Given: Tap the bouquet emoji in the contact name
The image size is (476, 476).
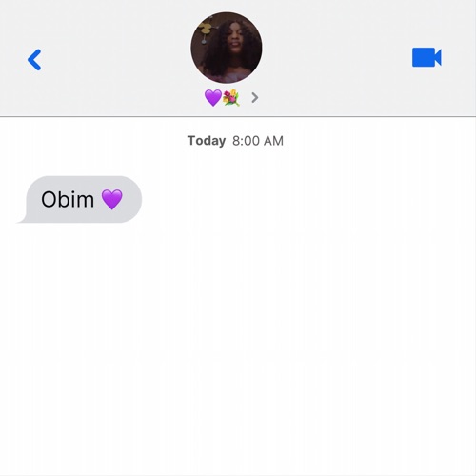Looking at the screenshot, I should click(x=231, y=98).
